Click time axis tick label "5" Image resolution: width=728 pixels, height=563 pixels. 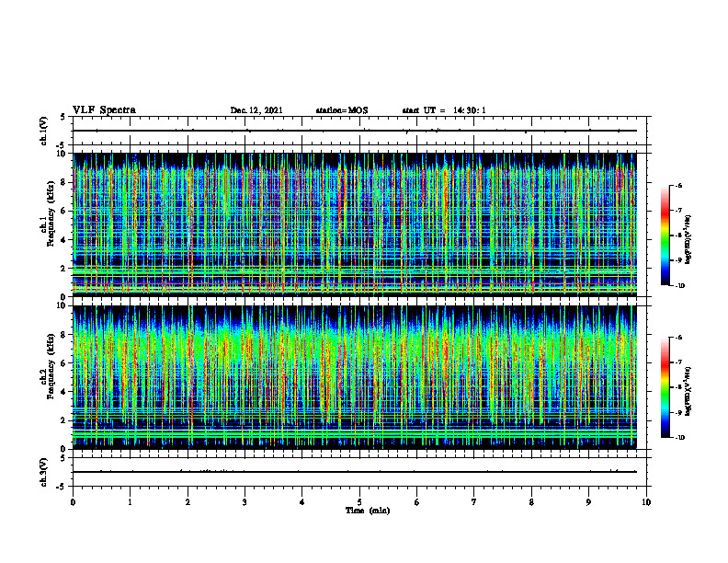click(359, 502)
